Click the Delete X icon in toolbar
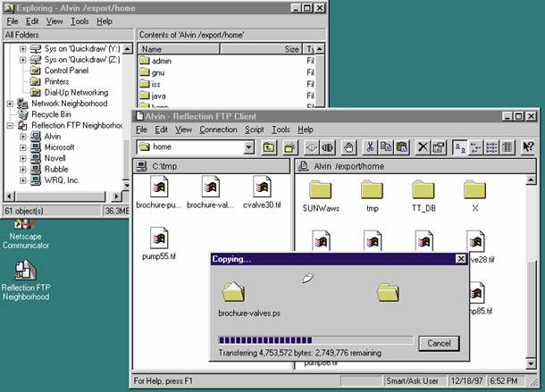Screen dimensions: 545x392 tap(423, 147)
